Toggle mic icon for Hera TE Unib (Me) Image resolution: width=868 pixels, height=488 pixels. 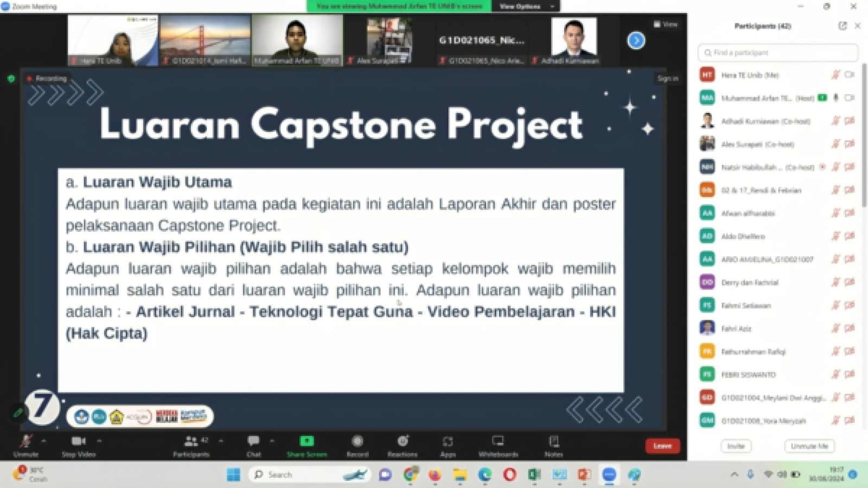pos(835,75)
